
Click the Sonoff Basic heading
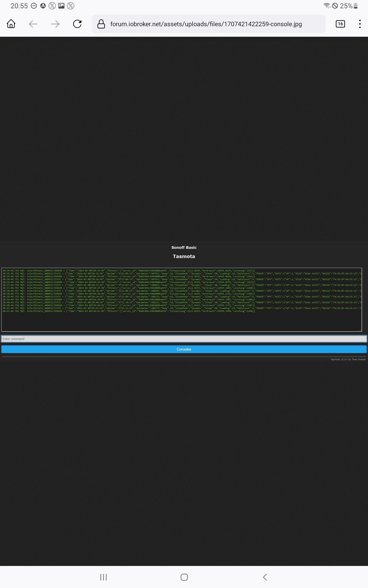point(184,247)
